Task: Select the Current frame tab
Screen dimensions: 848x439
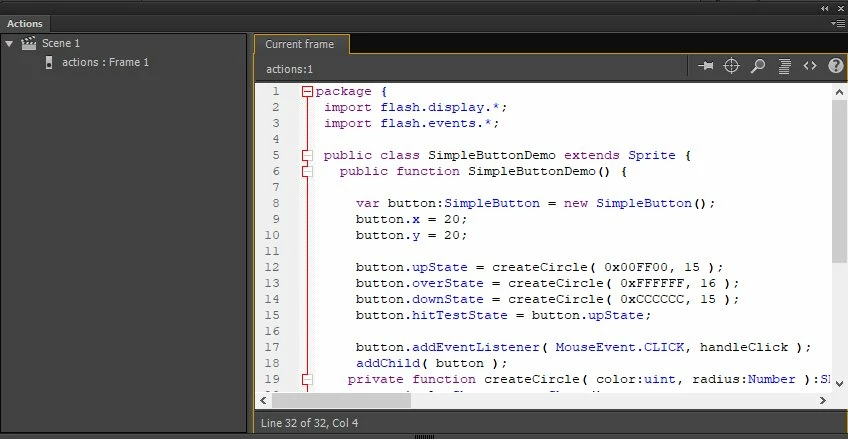Action: [300, 44]
